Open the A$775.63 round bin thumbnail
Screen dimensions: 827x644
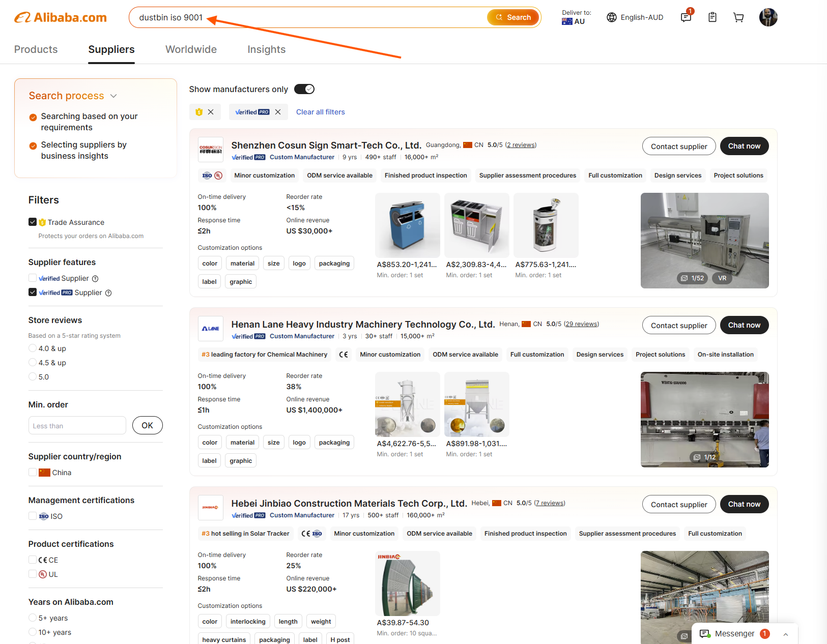[x=546, y=225]
